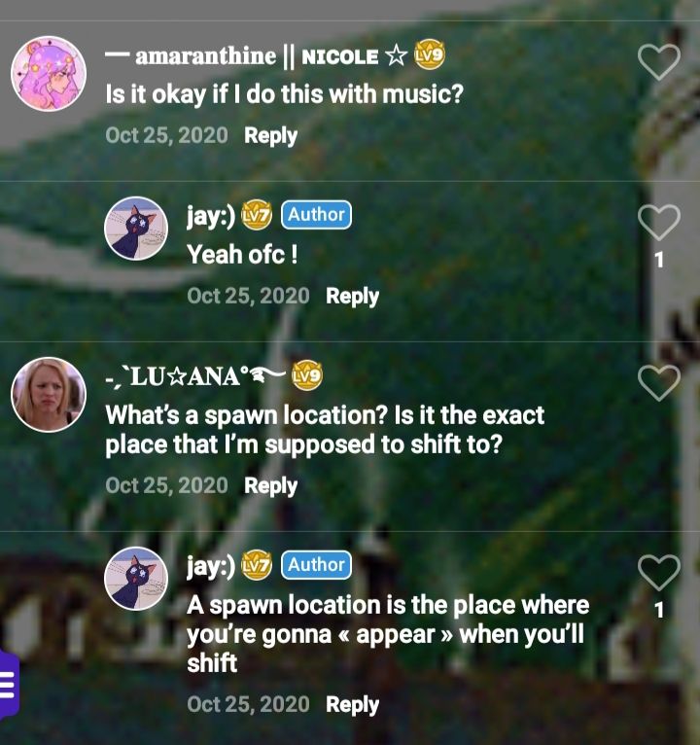This screenshot has width=700, height=745.
Task: Reply to LUANA's spawn location question
Action: 270,486
